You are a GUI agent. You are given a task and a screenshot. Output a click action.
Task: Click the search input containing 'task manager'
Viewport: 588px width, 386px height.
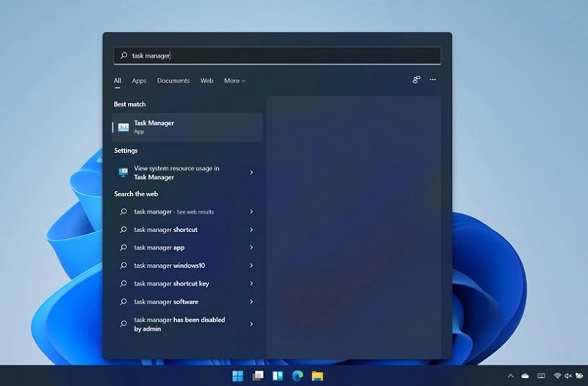pos(277,56)
